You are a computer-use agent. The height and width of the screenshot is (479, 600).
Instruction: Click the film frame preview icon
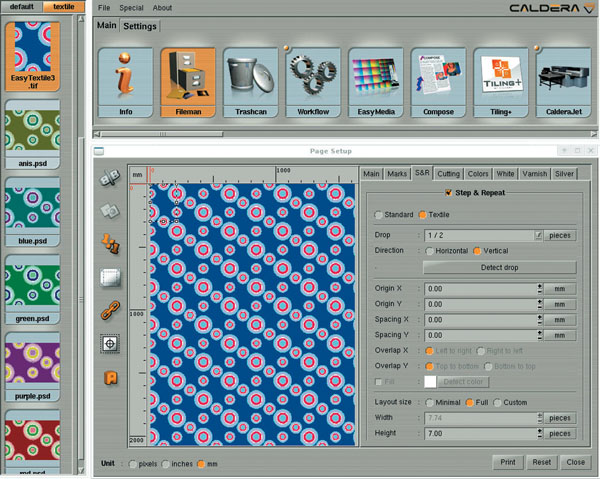(110, 277)
